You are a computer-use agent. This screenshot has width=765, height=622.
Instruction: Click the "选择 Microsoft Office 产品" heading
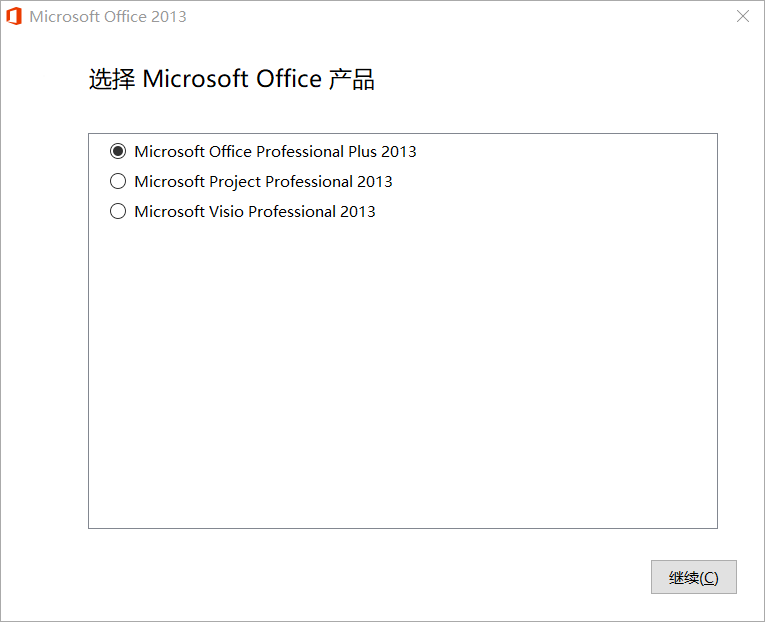(x=231, y=80)
